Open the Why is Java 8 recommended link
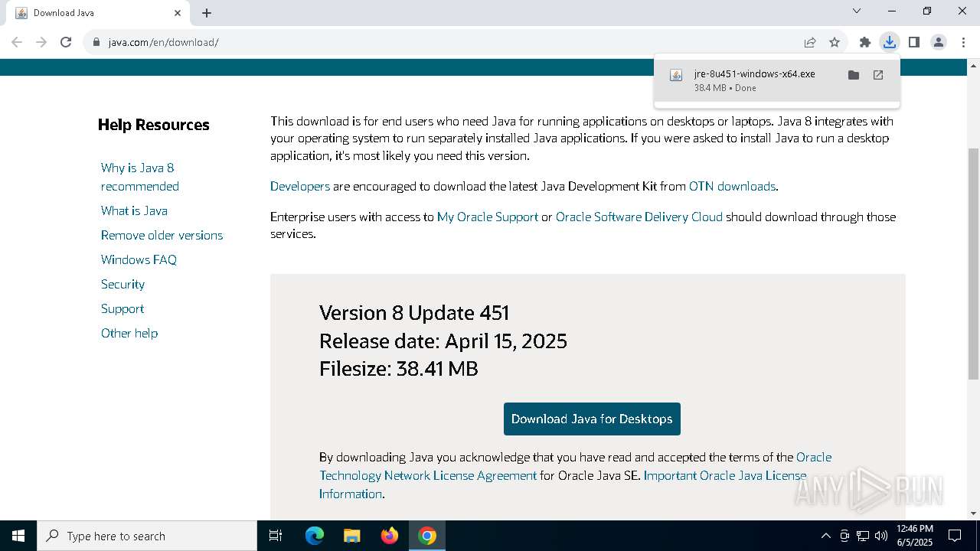 (x=140, y=177)
